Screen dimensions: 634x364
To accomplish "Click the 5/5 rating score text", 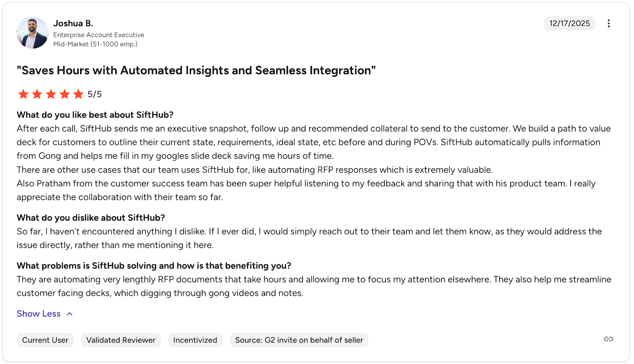I will tap(95, 94).
